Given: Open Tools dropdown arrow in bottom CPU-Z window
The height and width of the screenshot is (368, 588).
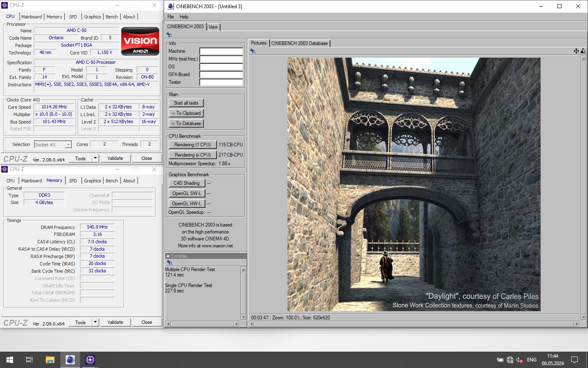Looking at the screenshot, I should (95, 322).
